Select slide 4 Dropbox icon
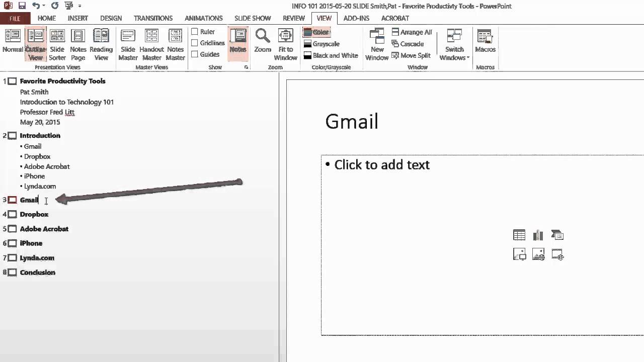Screen dimensions: 644x362 (x=12, y=215)
